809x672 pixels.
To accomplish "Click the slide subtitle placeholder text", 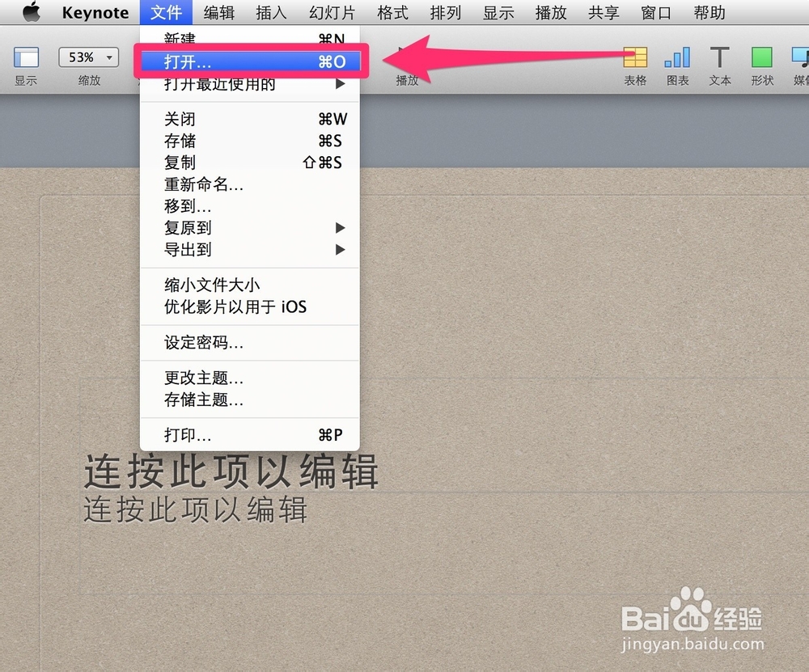I will 196,510.
